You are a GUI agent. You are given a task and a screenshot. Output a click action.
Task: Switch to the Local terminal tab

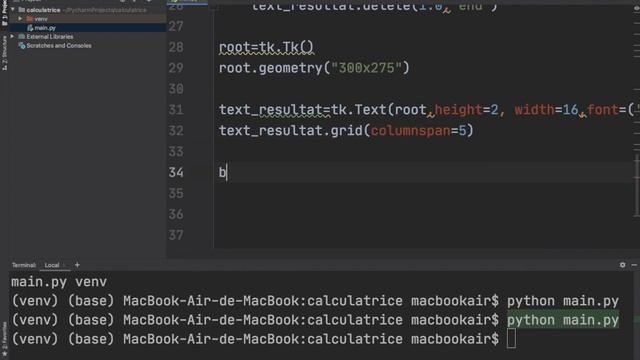[52, 265]
